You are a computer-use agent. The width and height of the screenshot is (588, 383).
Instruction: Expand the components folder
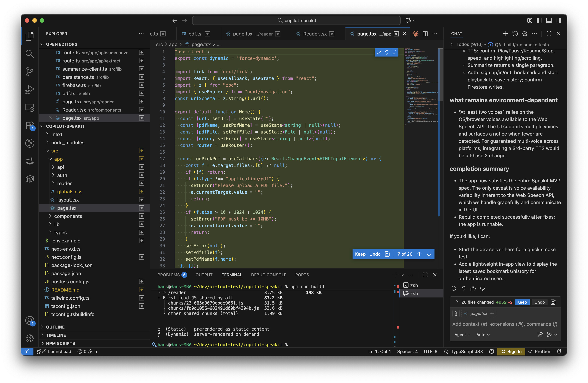pos(68,216)
